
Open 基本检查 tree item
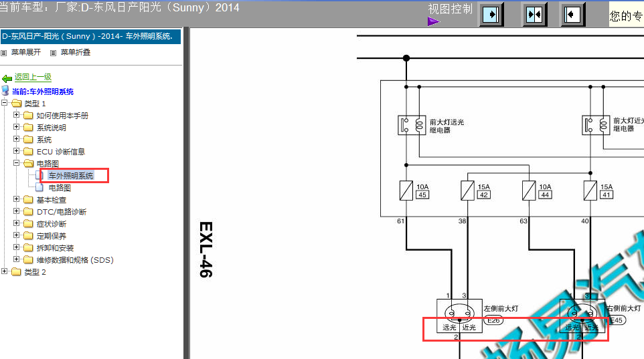click(52, 200)
